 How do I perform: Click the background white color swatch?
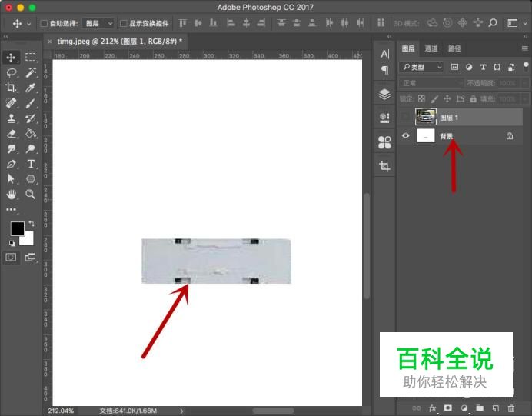pyautogui.click(x=29, y=240)
